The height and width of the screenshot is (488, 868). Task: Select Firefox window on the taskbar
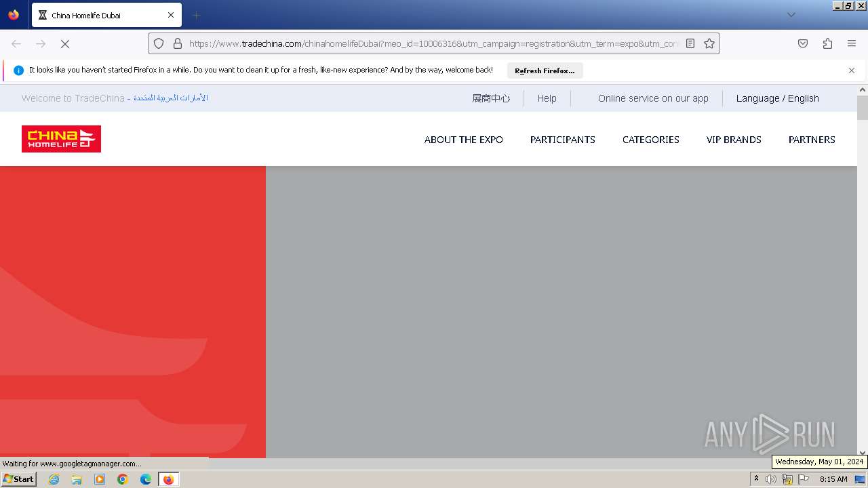[168, 479]
